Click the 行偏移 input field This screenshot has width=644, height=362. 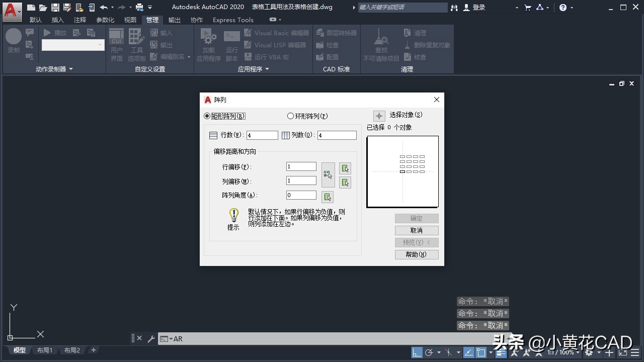[x=300, y=166]
